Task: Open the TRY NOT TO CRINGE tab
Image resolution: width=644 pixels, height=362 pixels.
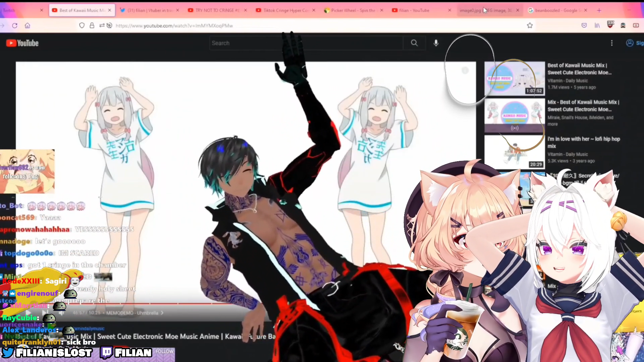Action: (x=217, y=10)
